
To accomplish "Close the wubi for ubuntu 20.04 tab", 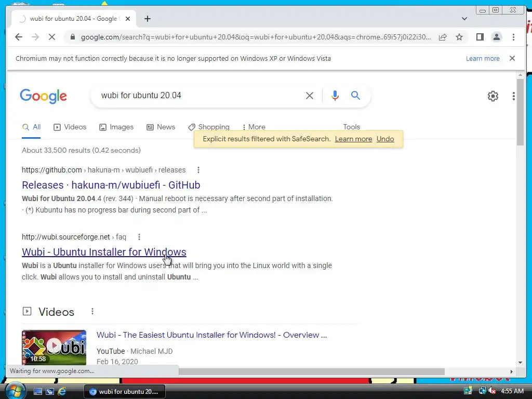I will (x=128, y=19).
